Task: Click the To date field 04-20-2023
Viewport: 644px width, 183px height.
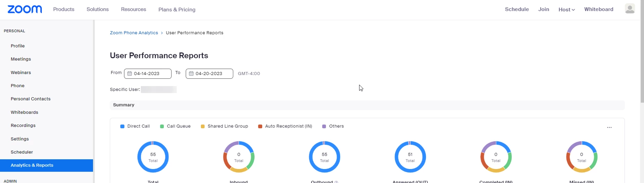Action: click(x=210, y=74)
